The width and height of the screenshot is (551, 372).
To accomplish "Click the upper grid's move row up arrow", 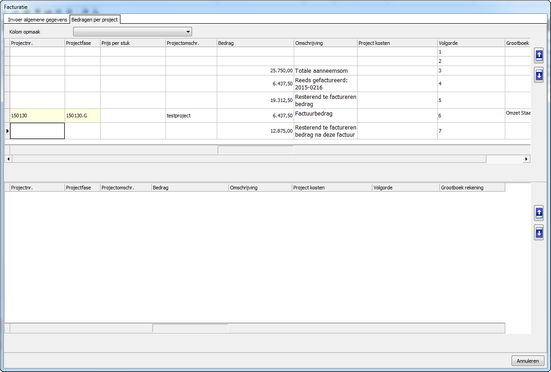I will (539, 55).
